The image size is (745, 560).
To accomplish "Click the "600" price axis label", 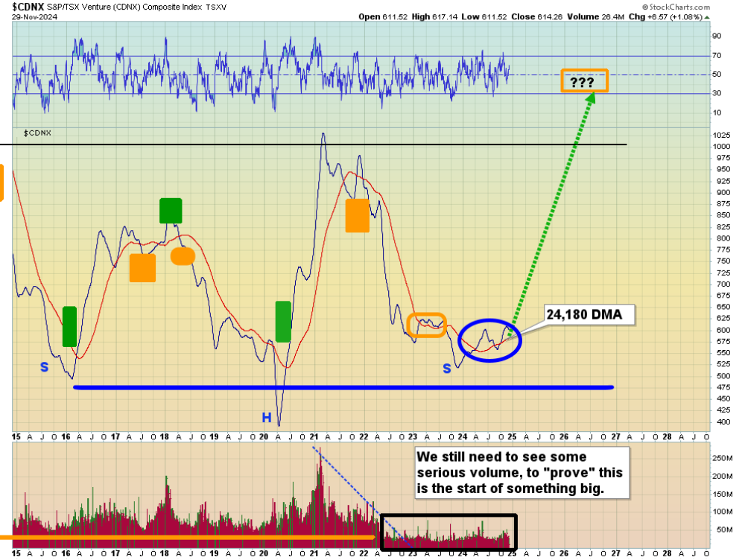I will (723, 331).
